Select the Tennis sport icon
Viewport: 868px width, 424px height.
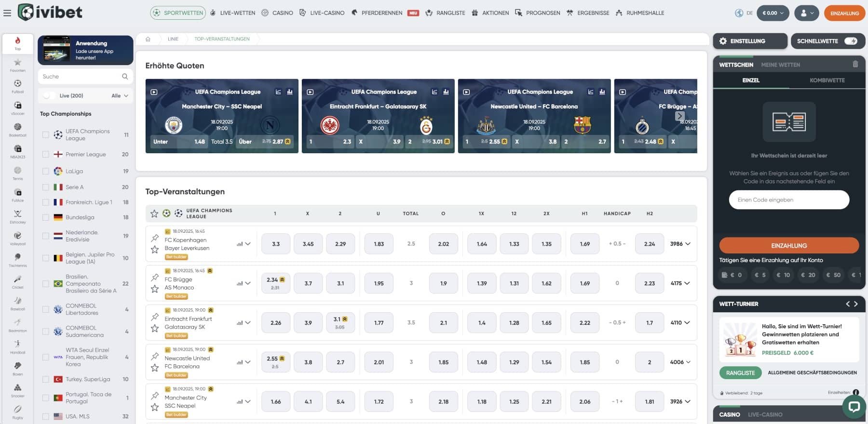(18, 173)
